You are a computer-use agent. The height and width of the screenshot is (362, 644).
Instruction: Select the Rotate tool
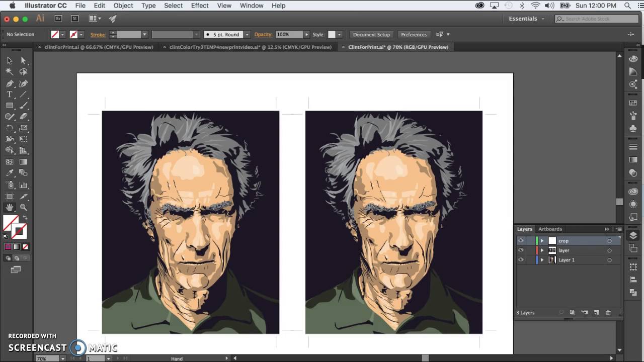[10, 128]
